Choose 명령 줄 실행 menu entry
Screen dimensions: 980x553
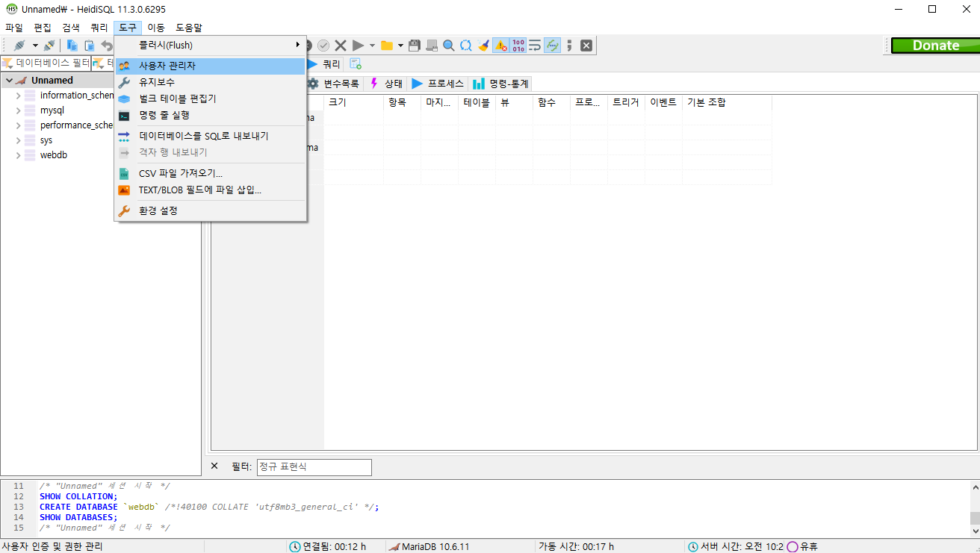click(210, 115)
